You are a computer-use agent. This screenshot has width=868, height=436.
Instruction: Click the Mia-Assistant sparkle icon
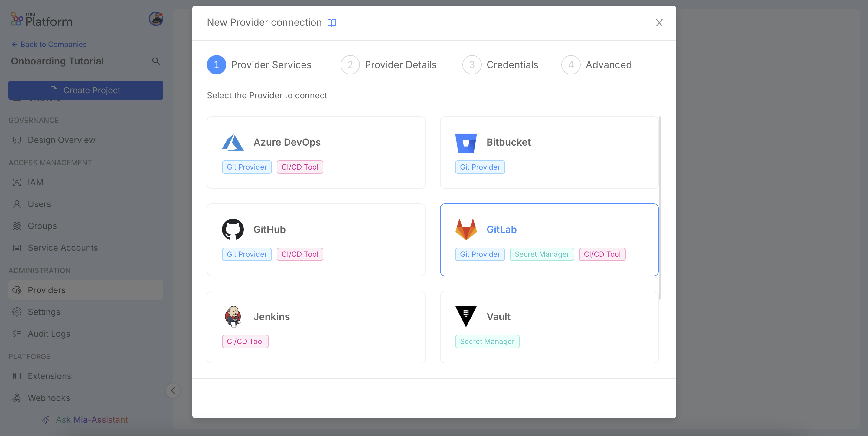click(46, 419)
